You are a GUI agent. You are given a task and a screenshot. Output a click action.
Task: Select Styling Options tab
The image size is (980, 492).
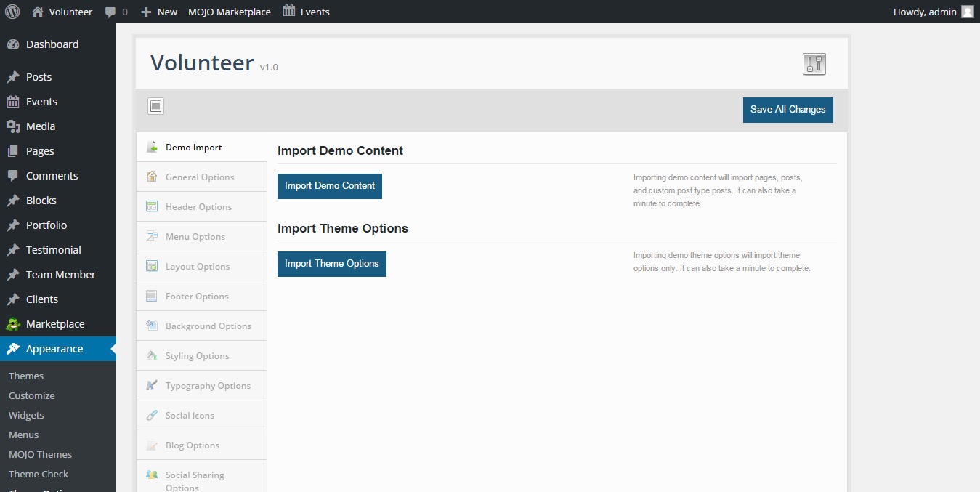(202, 355)
